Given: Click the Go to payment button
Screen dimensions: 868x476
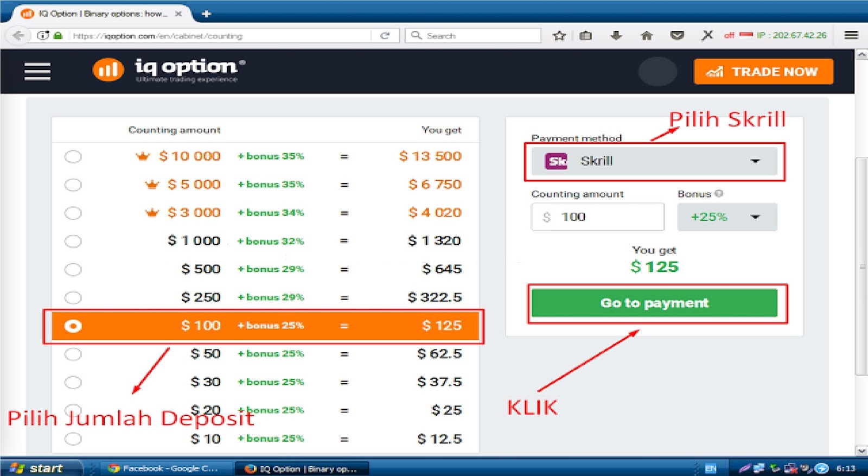Looking at the screenshot, I should pyautogui.click(x=654, y=303).
